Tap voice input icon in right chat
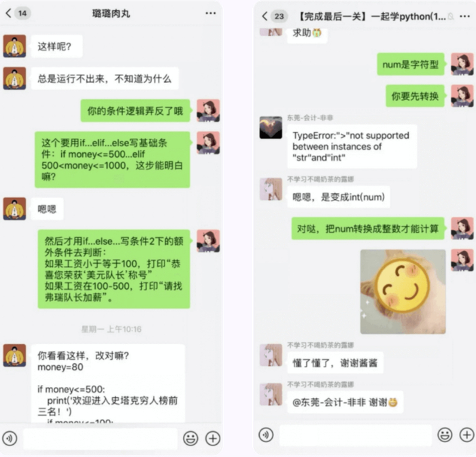This screenshot has width=476, height=457. click(x=266, y=435)
